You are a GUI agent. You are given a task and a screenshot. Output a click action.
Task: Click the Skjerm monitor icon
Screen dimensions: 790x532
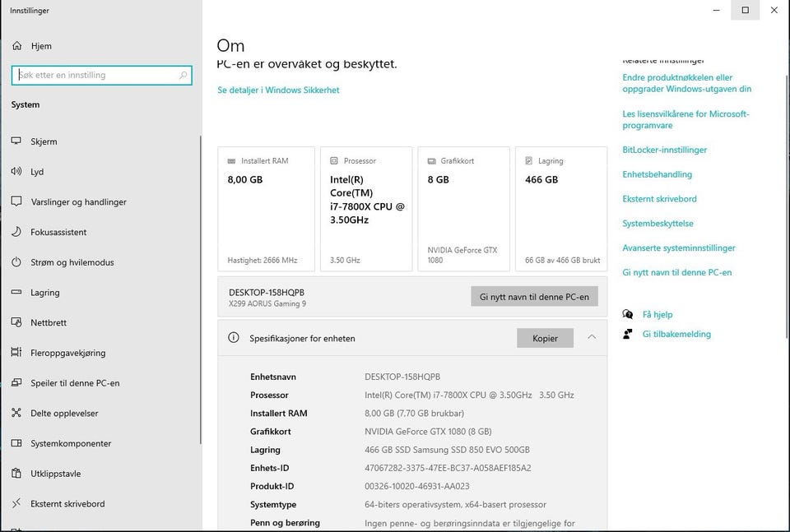click(x=16, y=141)
